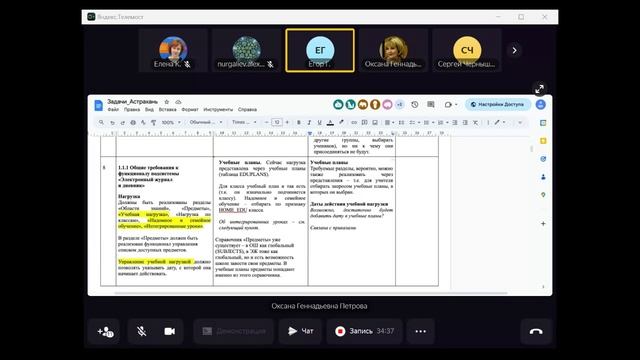640x360 pixels.
Task: Insert a link with the chain icon
Action: pyautogui.click(x=354, y=122)
